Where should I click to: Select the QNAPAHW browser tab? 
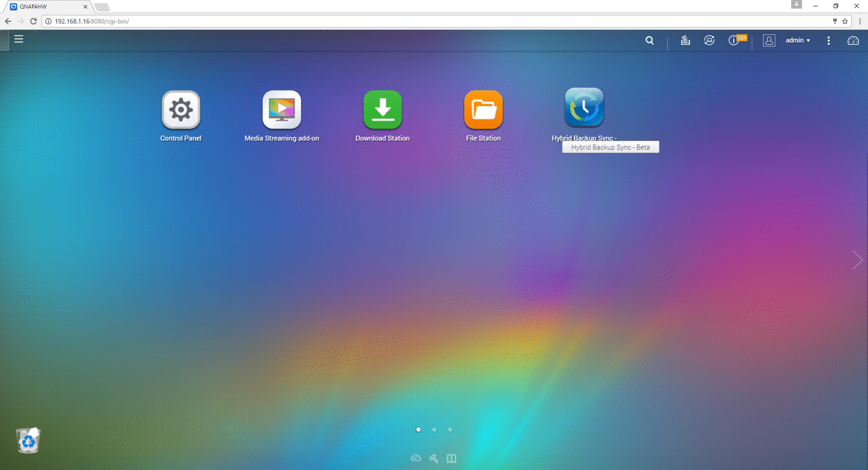(47, 6)
